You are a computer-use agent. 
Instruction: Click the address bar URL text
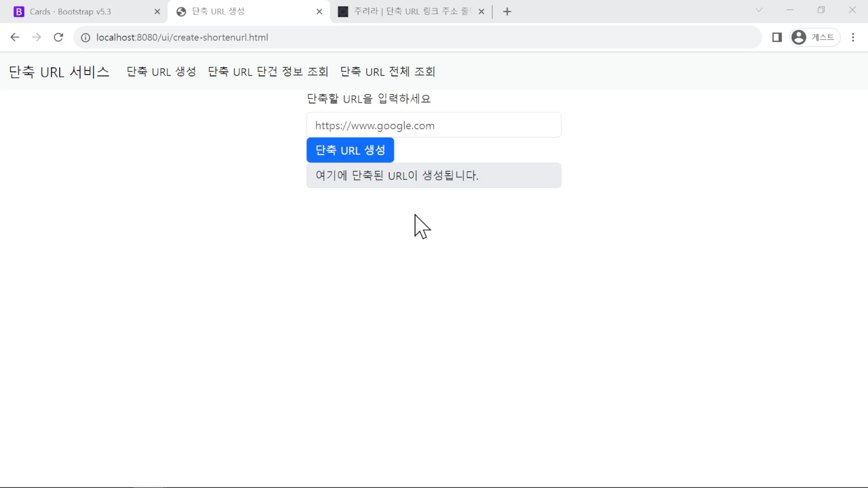coord(182,38)
